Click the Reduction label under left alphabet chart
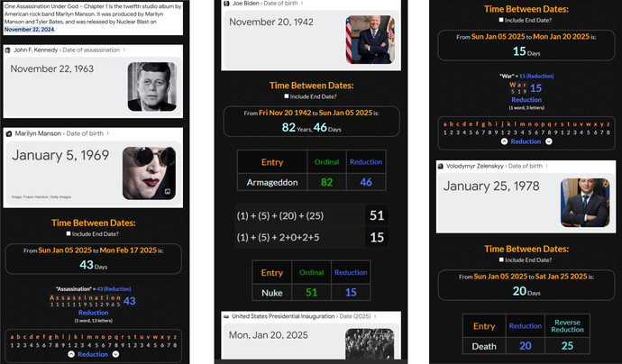The width and height of the screenshot is (622, 364). pos(93,354)
